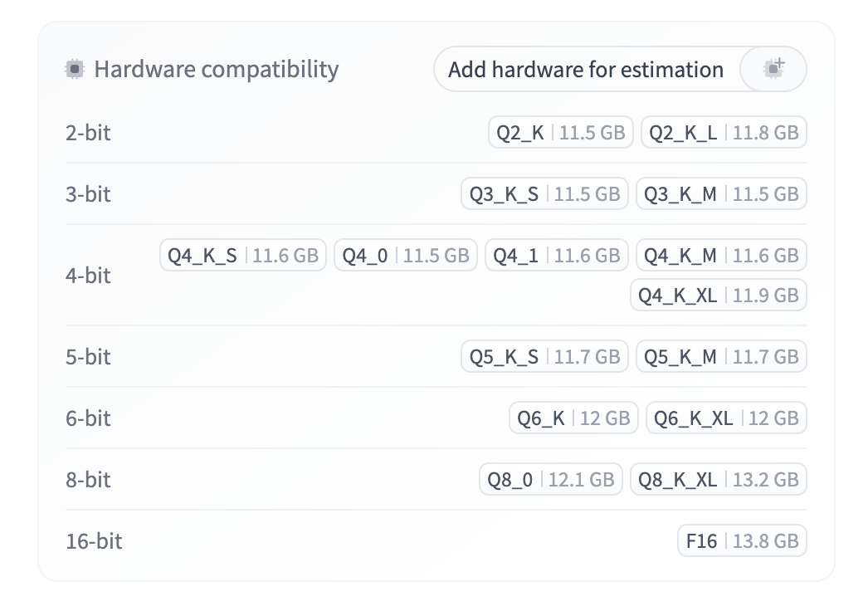Open the Q4_K_XL 11.9 GB variant
Screen dimensions: 868x611
[718, 296]
